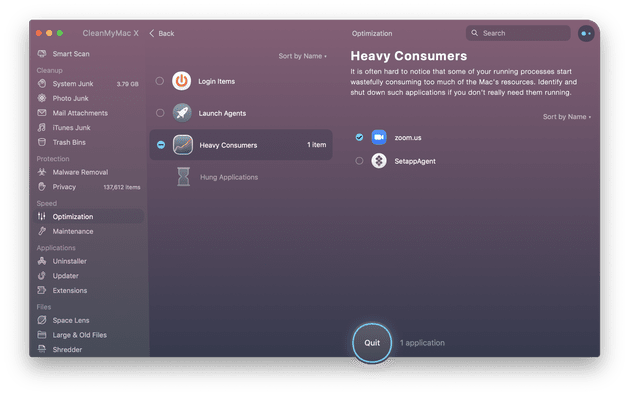The width and height of the screenshot is (630, 396).
Task: Select the Launch Agents row label
Action: click(x=222, y=113)
